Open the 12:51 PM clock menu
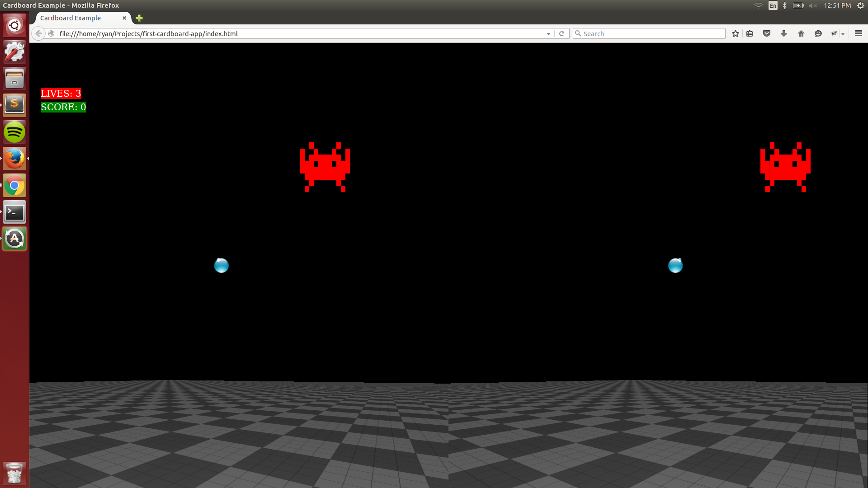The height and width of the screenshot is (488, 868). 837,5
